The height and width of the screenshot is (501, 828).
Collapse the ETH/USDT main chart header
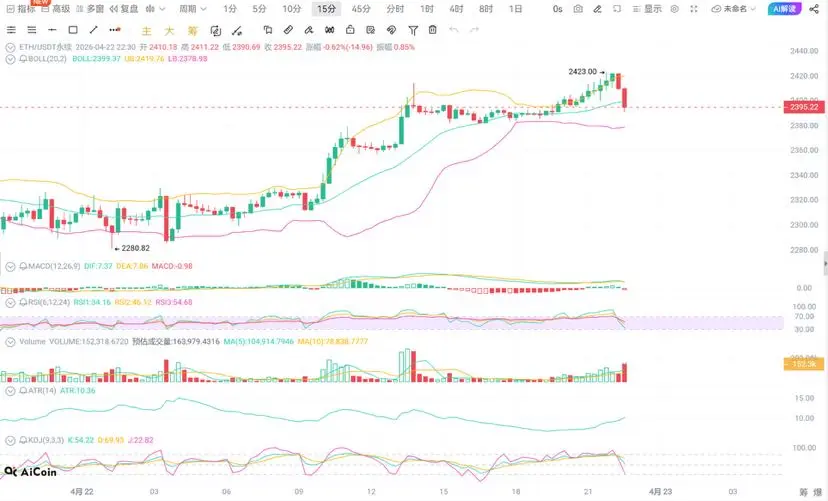10,47
